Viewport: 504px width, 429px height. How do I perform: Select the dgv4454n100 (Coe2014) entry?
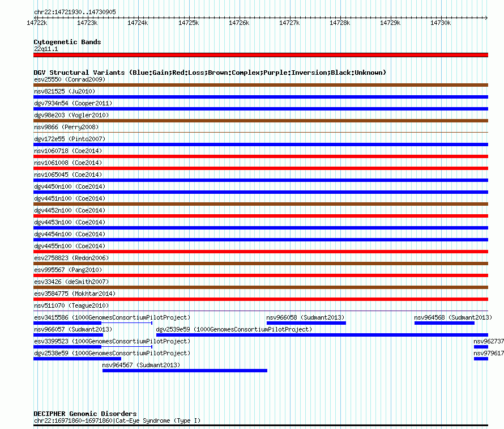click(70, 234)
